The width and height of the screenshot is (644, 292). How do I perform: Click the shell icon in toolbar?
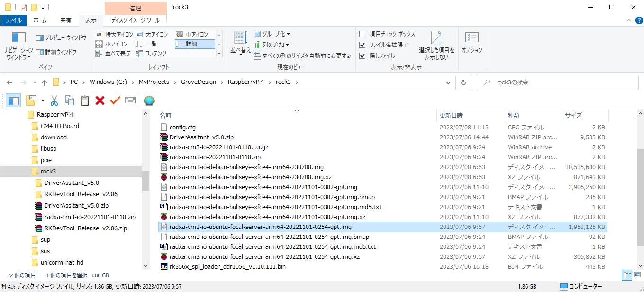(149, 100)
